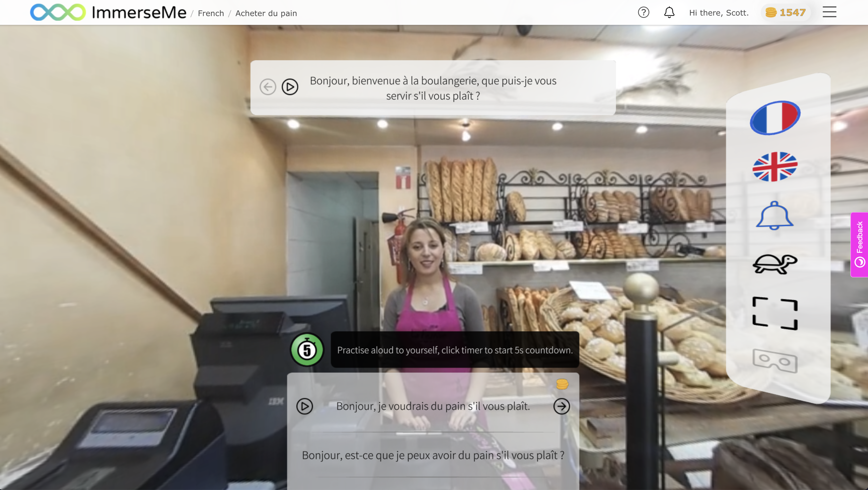
Task: Activate VR headset mode icon
Action: 775,361
